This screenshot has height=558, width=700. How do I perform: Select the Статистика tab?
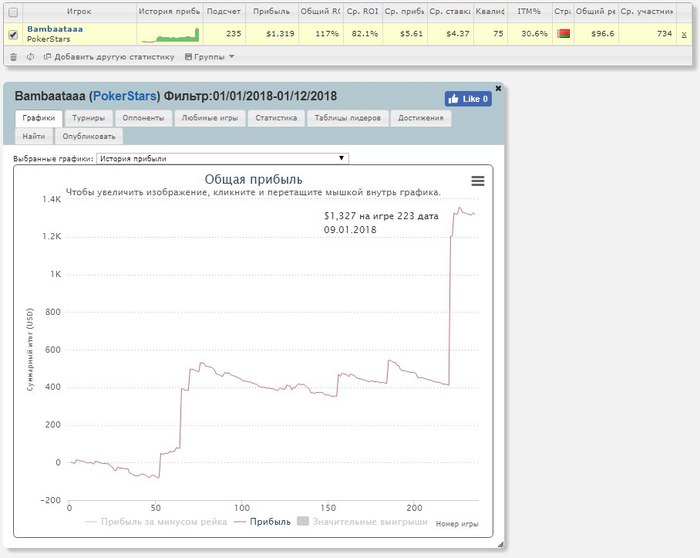click(x=276, y=118)
